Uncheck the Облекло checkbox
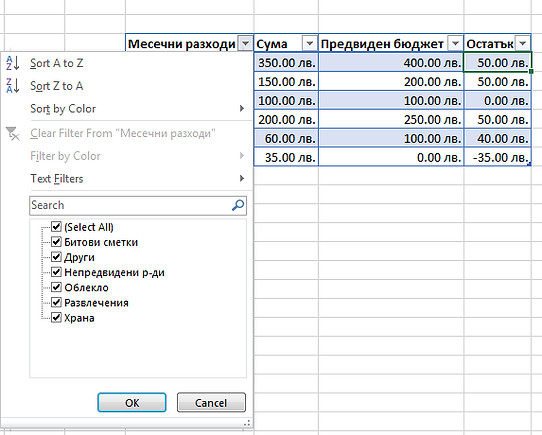This screenshot has height=435, width=542. [x=56, y=287]
